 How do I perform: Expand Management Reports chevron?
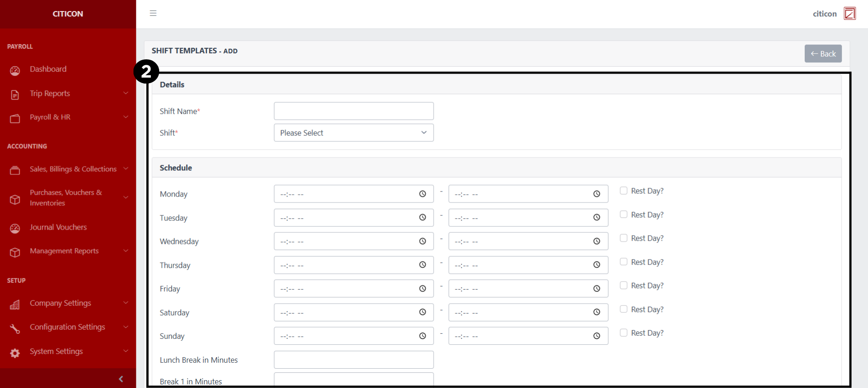click(x=126, y=251)
